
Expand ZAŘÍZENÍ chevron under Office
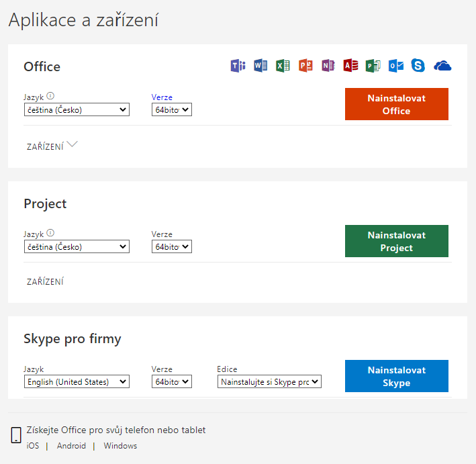(x=72, y=144)
